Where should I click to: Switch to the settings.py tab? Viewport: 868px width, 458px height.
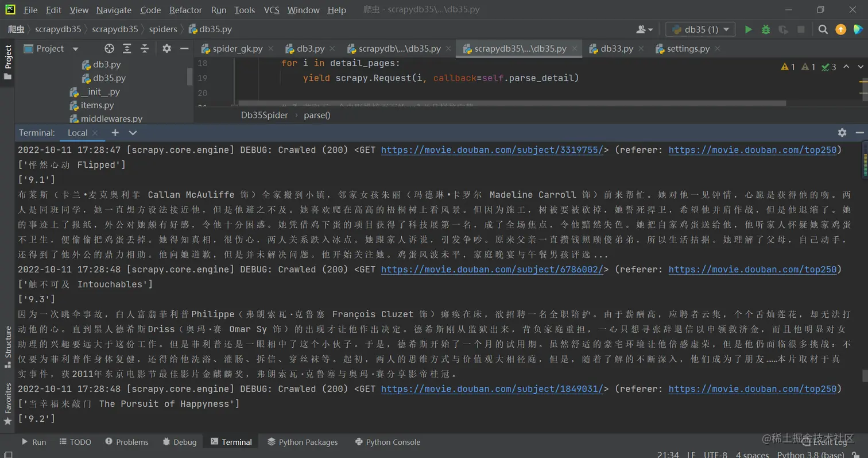[x=688, y=49]
